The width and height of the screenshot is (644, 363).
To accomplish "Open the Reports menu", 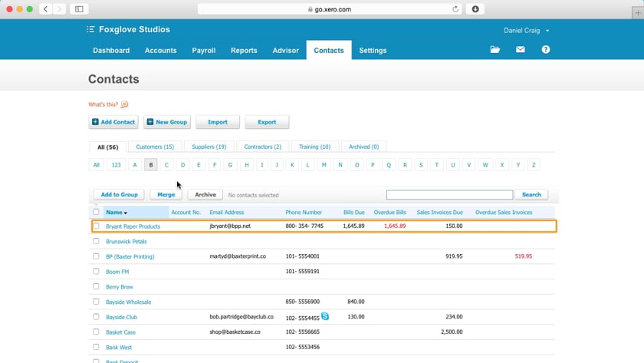I will tap(244, 50).
